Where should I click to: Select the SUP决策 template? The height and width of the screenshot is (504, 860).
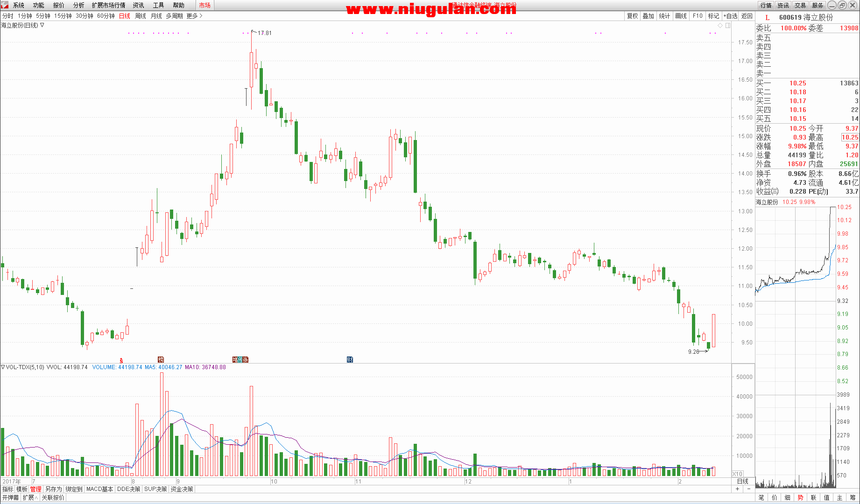coord(156,489)
